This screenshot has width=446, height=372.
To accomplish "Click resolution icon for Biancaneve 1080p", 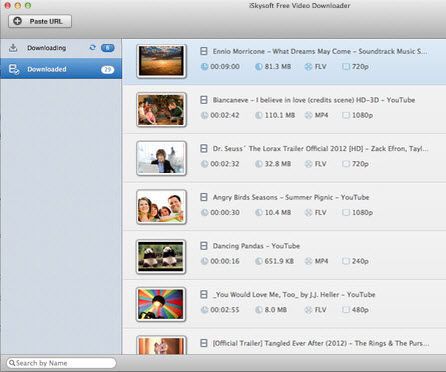I will point(346,115).
